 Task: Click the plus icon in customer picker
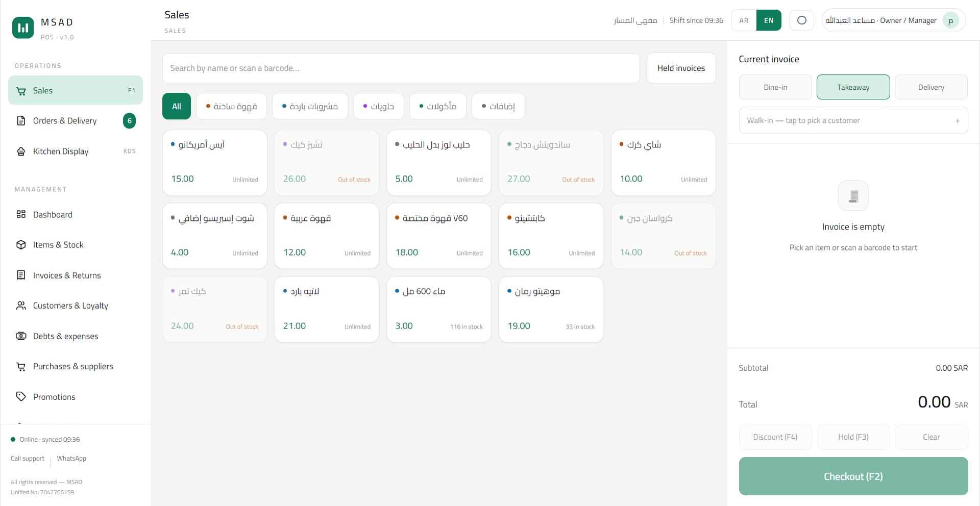click(x=958, y=121)
